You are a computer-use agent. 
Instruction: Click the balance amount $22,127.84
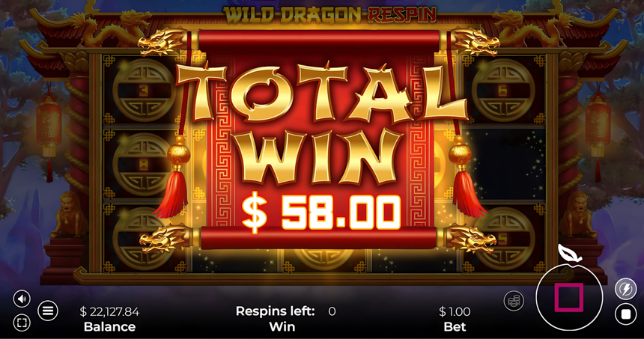(x=109, y=312)
